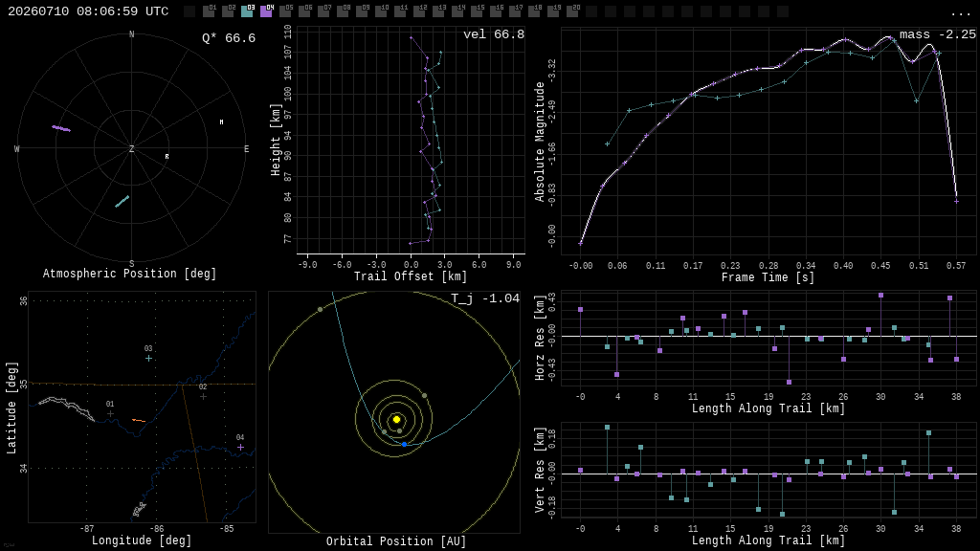Click the zenith Z marker in sky plot

tap(131, 148)
